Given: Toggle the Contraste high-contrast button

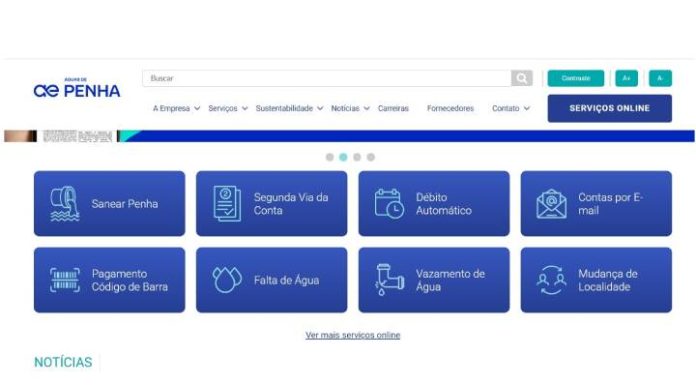Looking at the screenshot, I should (576, 78).
